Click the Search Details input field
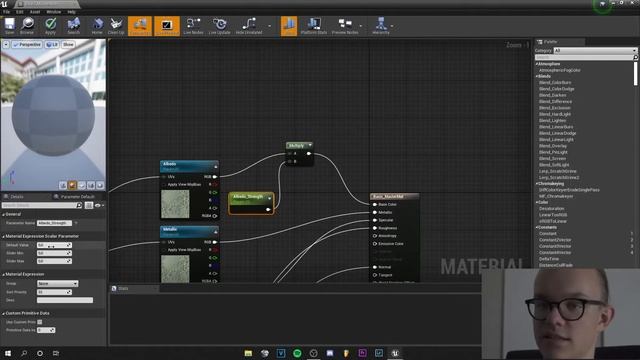 (x=42, y=205)
